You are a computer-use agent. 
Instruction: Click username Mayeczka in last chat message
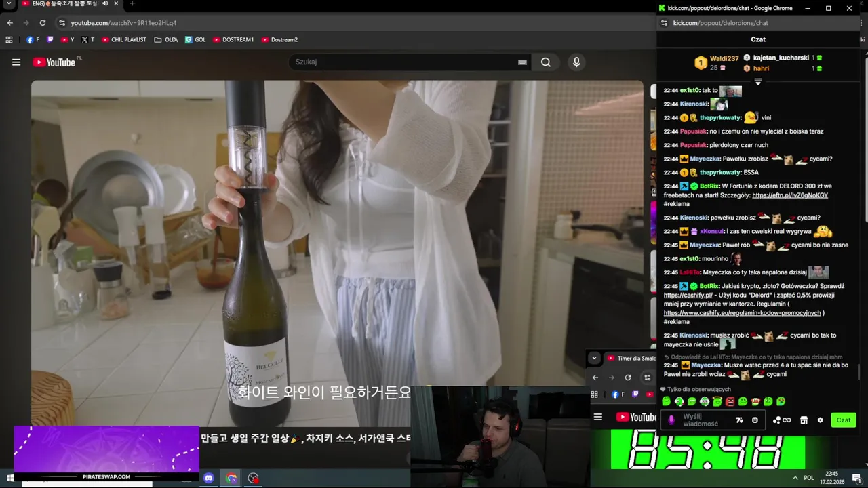pos(705,365)
